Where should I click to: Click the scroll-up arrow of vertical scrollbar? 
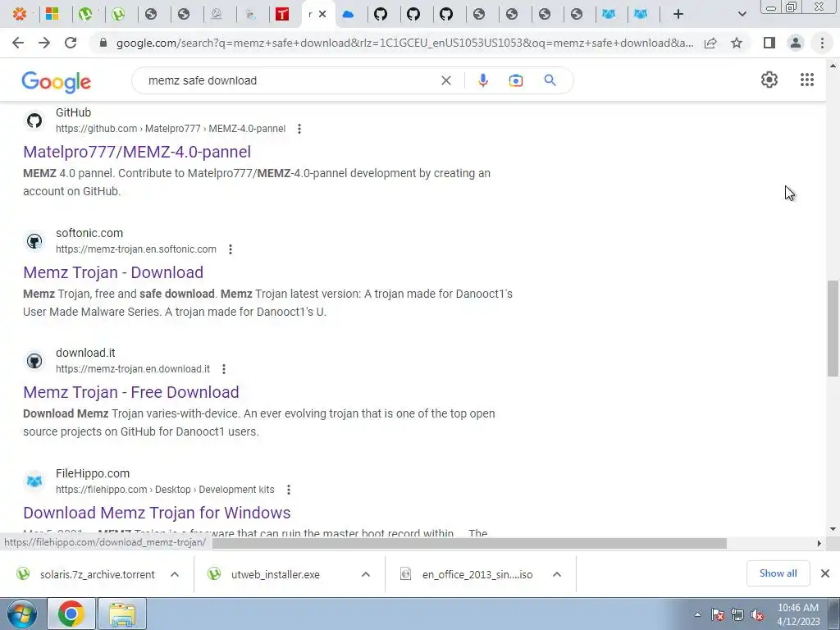[x=833, y=66]
